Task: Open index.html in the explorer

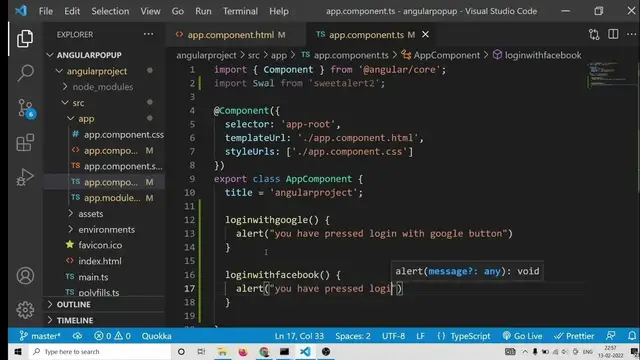Action: 100,261
